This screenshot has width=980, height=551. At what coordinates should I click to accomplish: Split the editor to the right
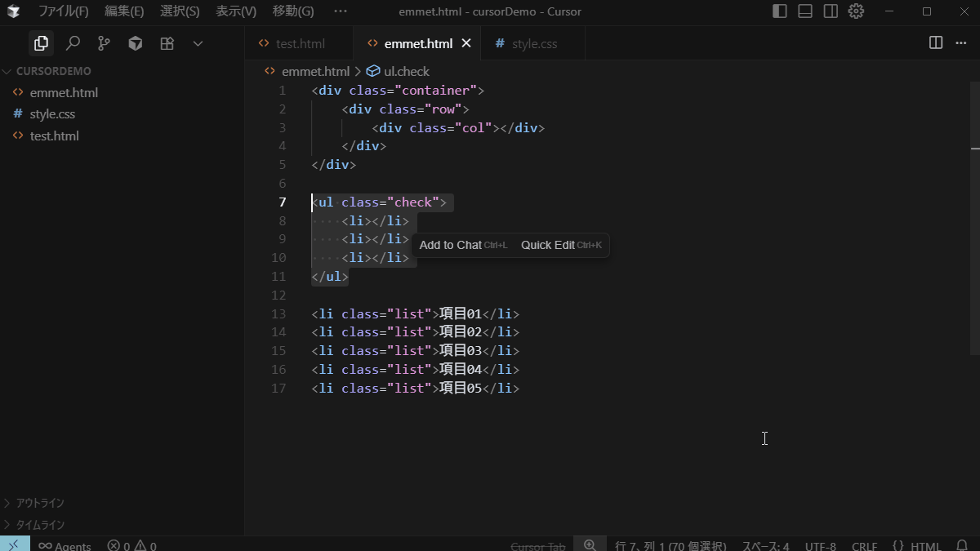point(936,43)
